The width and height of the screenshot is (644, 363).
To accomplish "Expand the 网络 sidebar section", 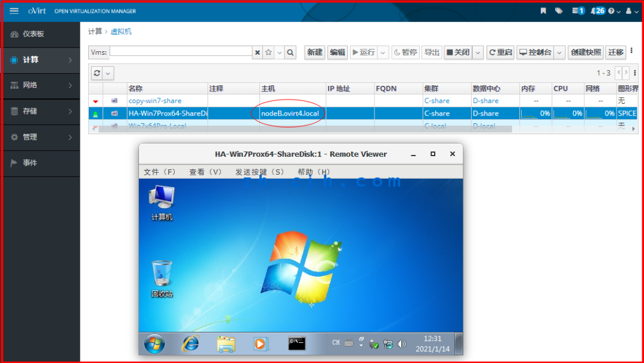I will click(x=40, y=85).
